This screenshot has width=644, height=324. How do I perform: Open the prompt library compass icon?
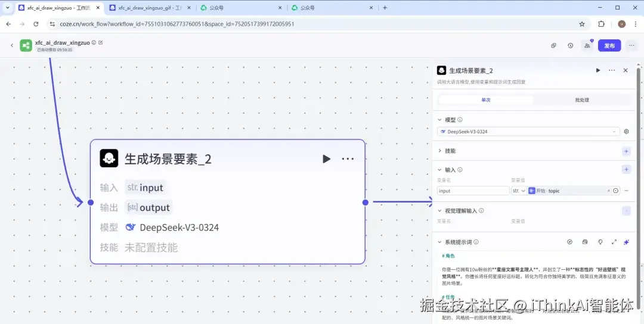569,242
